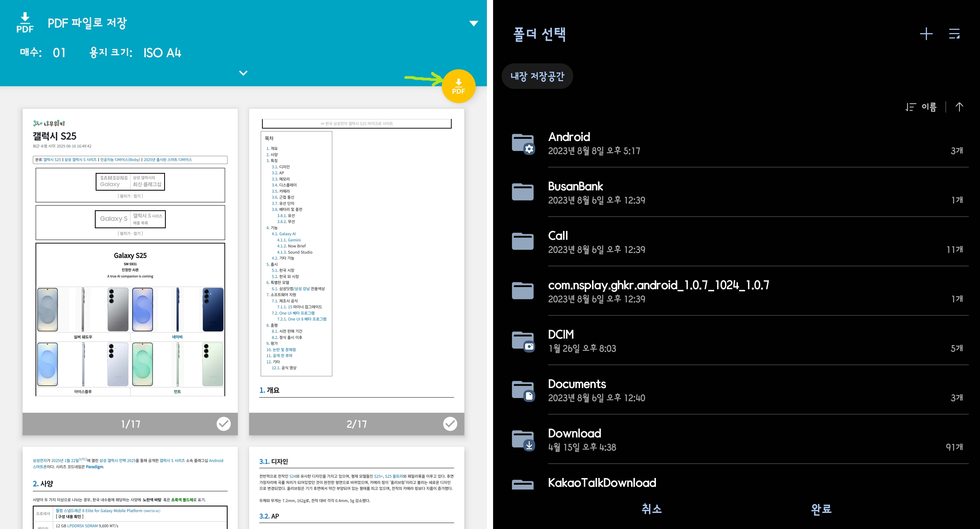
Task: Uncheck page 2/17 selection checkmark
Action: (x=450, y=424)
